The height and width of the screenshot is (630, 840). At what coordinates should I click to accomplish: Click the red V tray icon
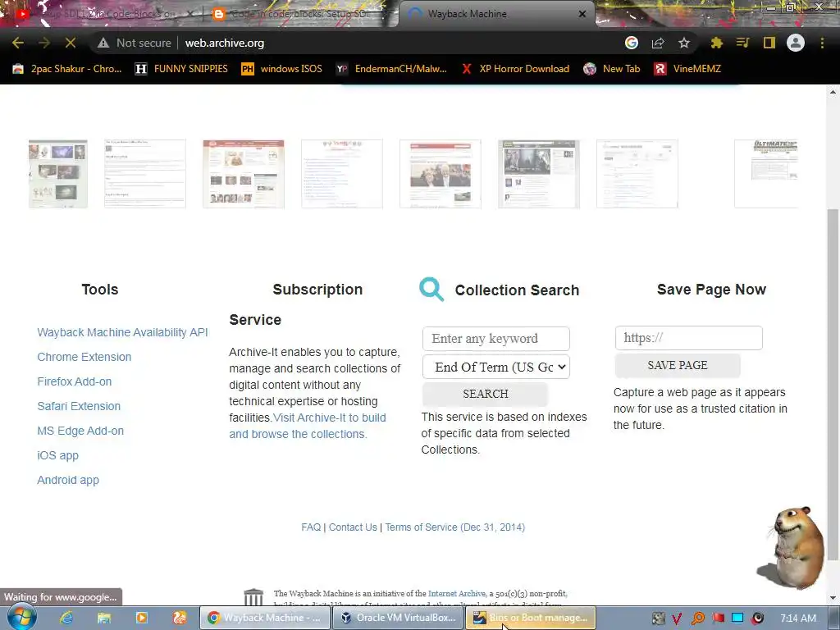(x=677, y=619)
